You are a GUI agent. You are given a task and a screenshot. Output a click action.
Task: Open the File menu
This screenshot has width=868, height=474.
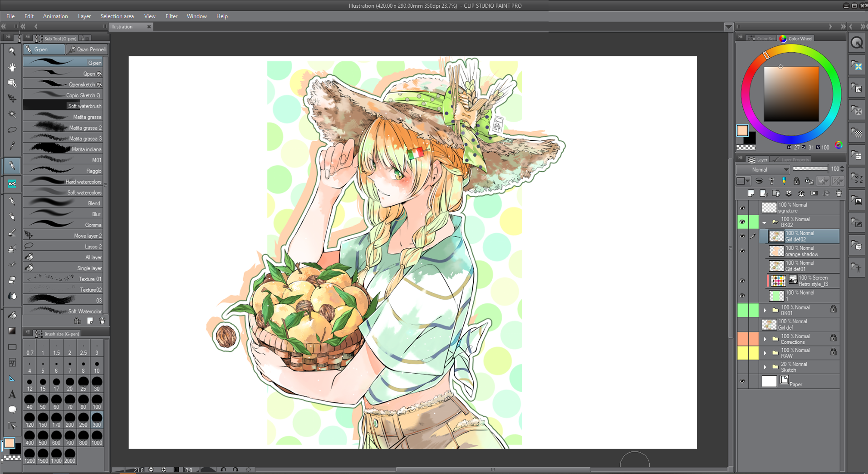[x=10, y=16]
